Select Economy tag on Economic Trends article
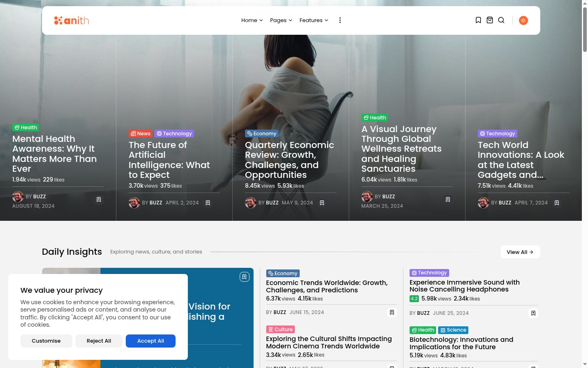 click(283, 274)
